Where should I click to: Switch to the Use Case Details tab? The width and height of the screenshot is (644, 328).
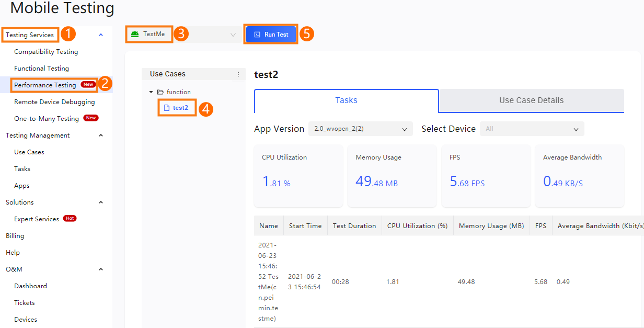coord(532,100)
